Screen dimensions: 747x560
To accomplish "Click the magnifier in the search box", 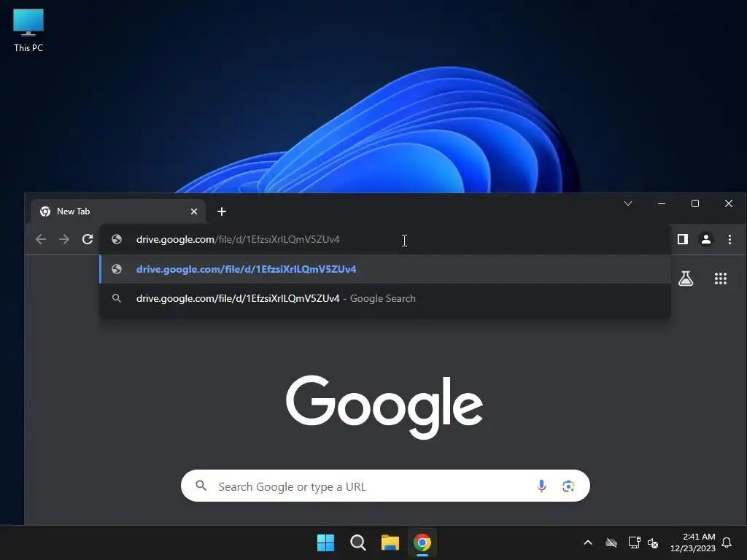I will (x=201, y=486).
